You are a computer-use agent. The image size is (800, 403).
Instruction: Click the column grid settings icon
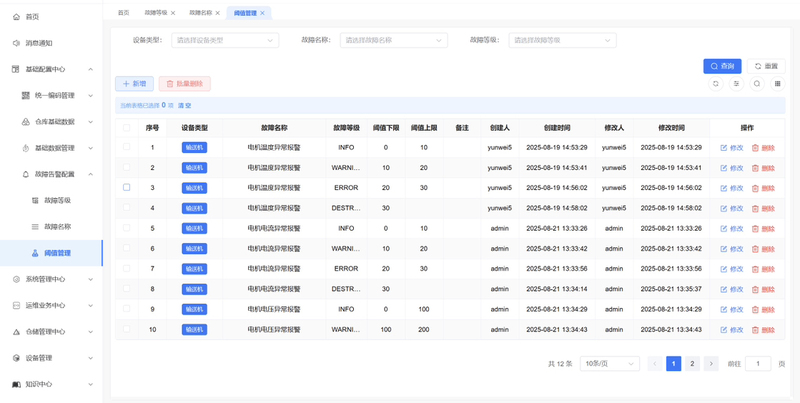[778, 84]
